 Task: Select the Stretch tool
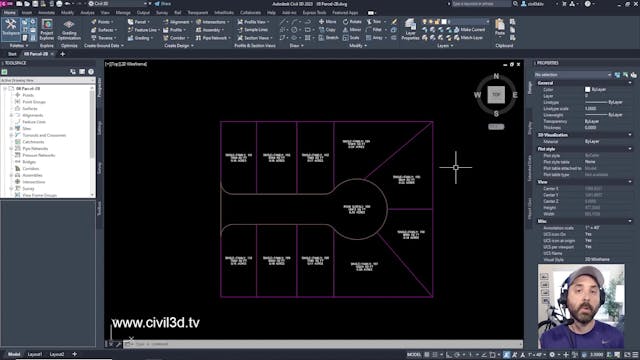(329, 38)
